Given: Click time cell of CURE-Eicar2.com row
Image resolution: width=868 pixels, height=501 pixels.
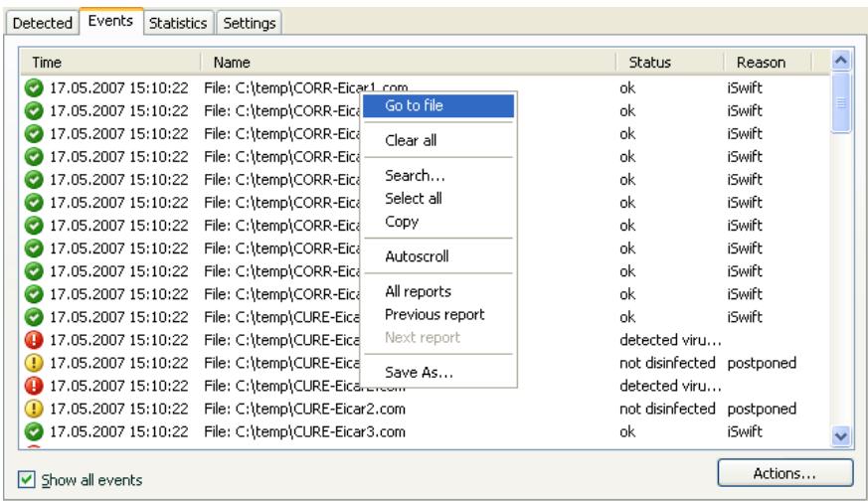Looking at the screenshot, I should [119, 409].
